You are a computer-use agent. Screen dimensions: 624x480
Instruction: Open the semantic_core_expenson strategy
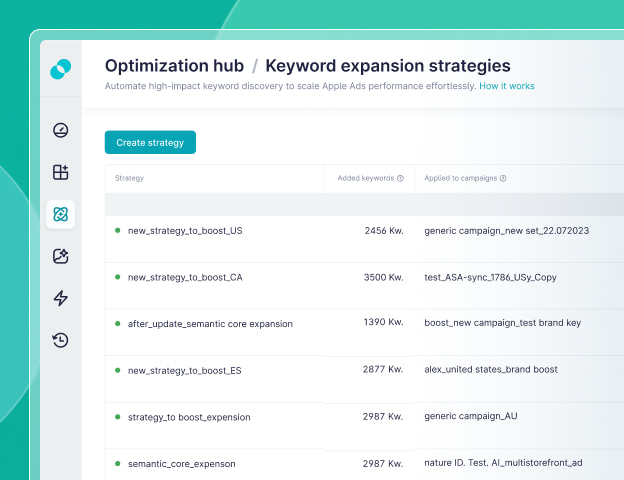coord(181,464)
